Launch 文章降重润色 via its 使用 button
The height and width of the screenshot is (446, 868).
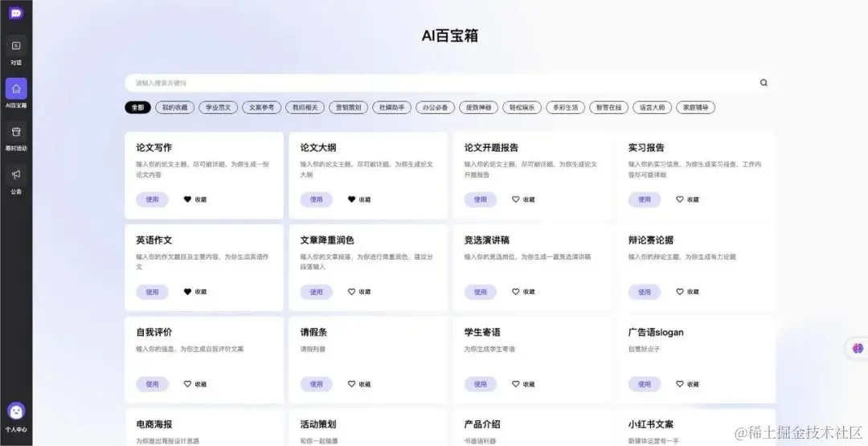(316, 292)
